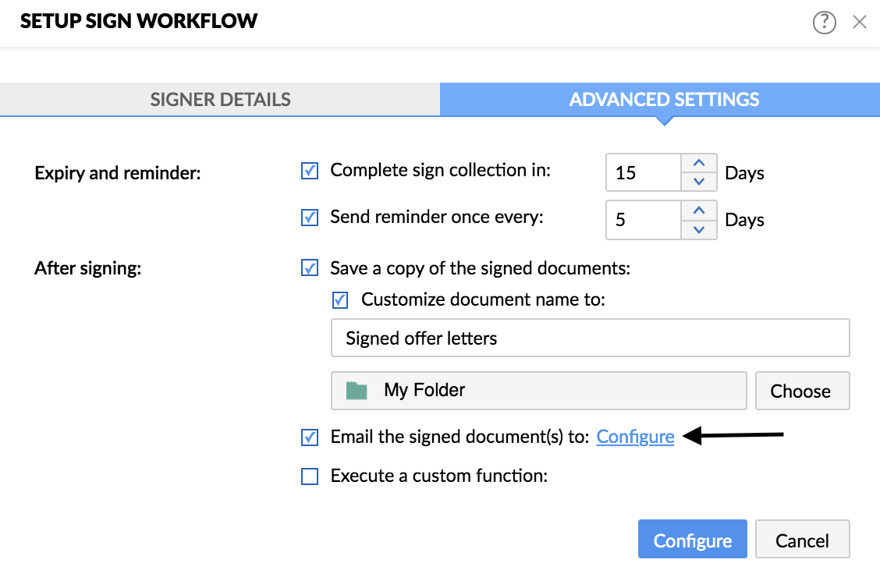This screenshot has height=588, width=880.
Task: Disable Save a copy of signed documents
Action: point(309,268)
